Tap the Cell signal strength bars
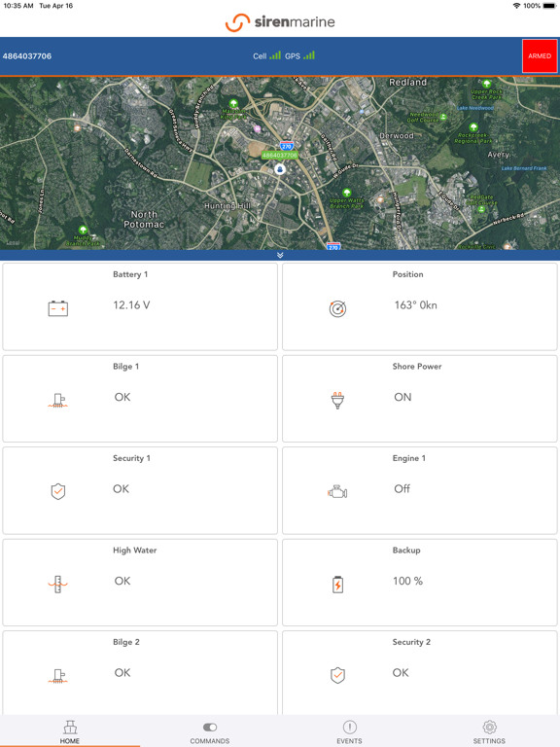This screenshot has height=747, width=560. pyautogui.click(x=275, y=55)
